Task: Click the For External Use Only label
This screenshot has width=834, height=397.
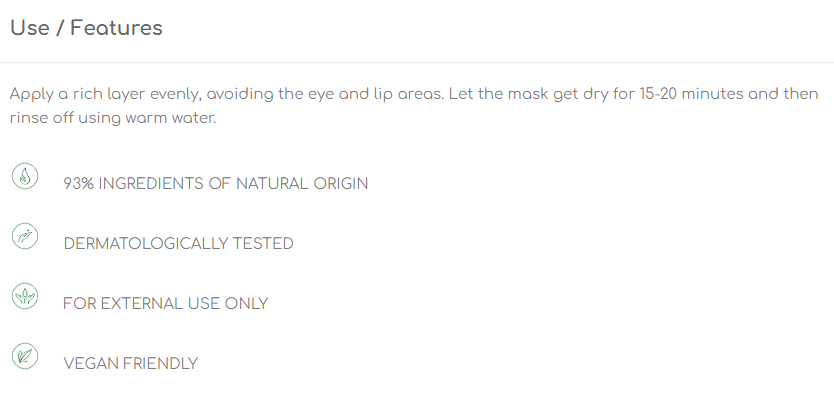Action: [x=165, y=304]
